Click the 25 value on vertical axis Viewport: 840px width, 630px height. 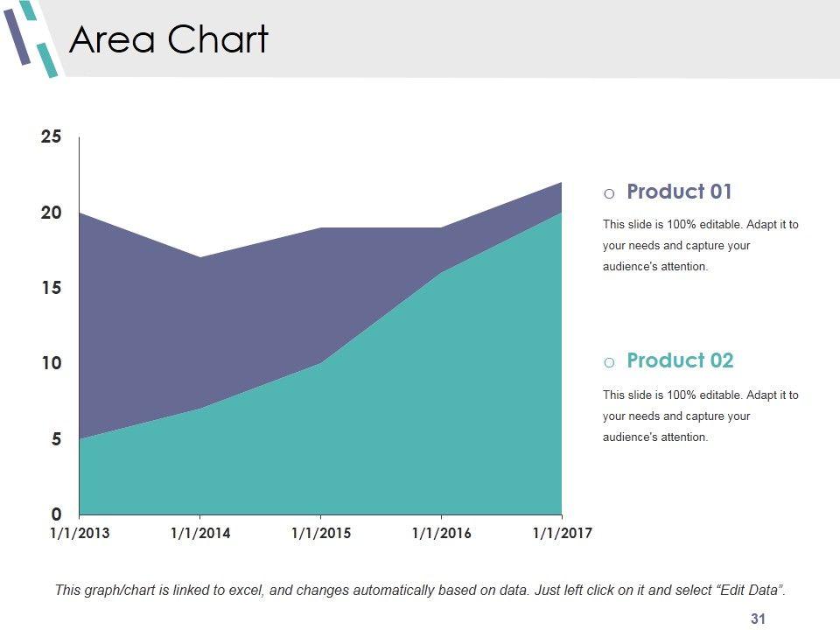tap(52, 136)
